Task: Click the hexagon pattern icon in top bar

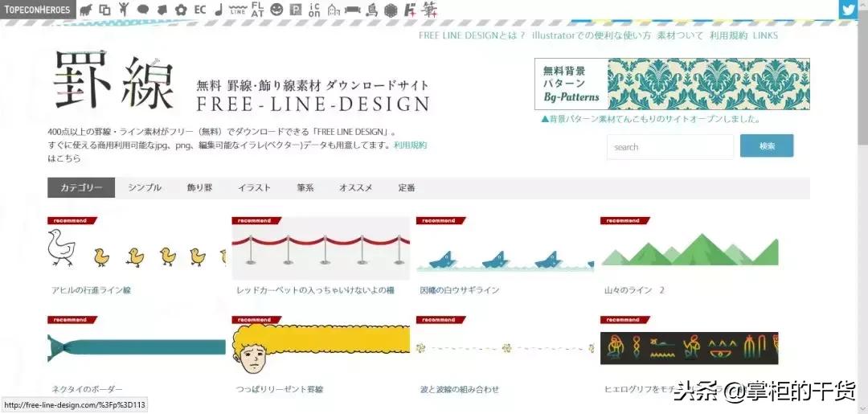Action: coord(391,10)
